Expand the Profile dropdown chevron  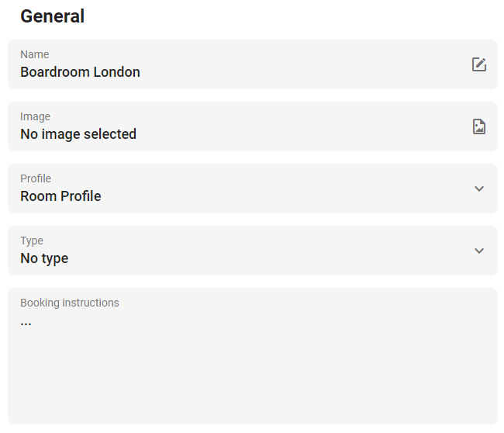click(479, 189)
